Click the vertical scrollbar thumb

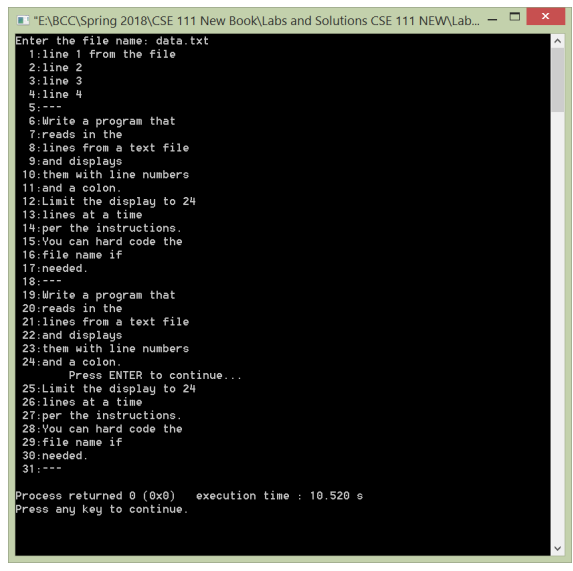click(557, 80)
